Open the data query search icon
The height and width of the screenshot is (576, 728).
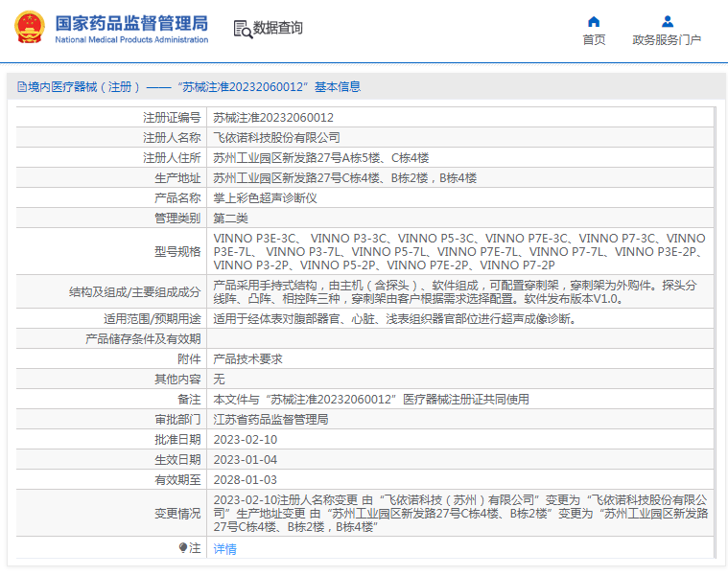243,29
